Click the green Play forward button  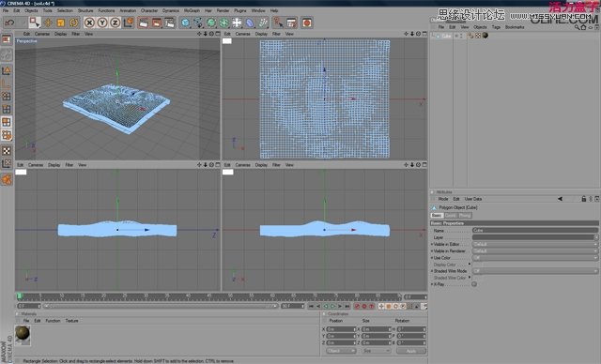pyautogui.click(x=332, y=306)
